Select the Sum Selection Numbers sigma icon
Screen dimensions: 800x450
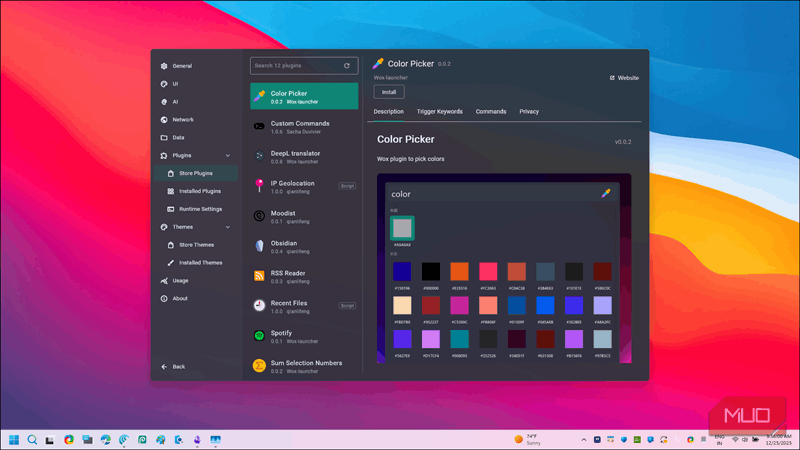259,366
